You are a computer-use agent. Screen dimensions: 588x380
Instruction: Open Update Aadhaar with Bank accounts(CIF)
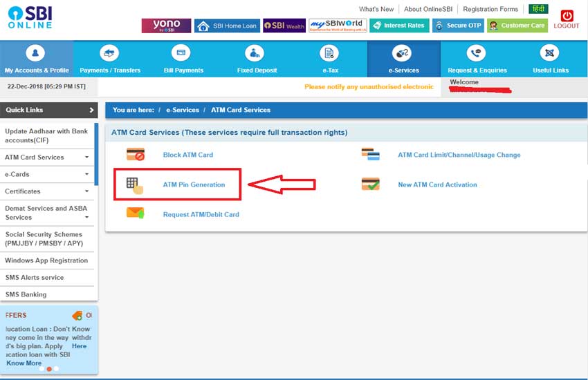pyautogui.click(x=47, y=135)
